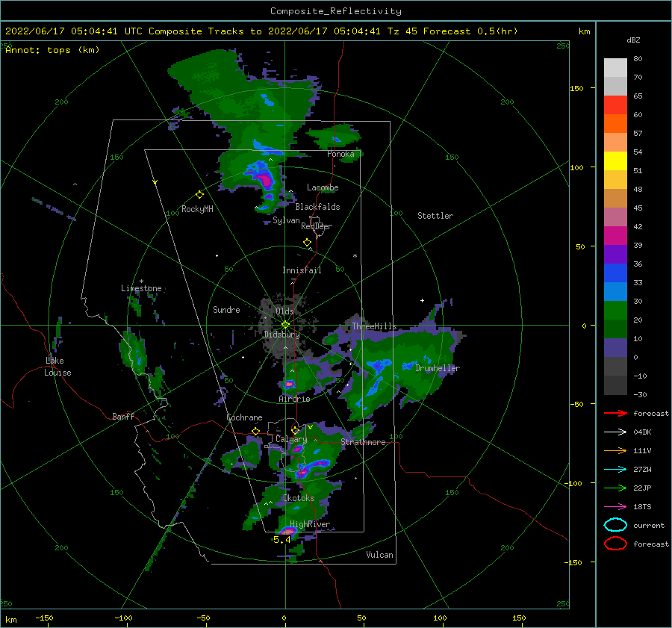Screen dimensions: 672x628
Task: Select the 36 dBZ blue swatch
Action: [615, 273]
